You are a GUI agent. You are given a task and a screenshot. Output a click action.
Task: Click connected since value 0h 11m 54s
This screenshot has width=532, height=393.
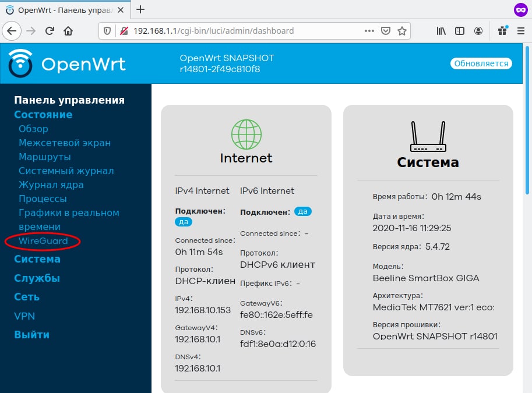click(x=199, y=252)
